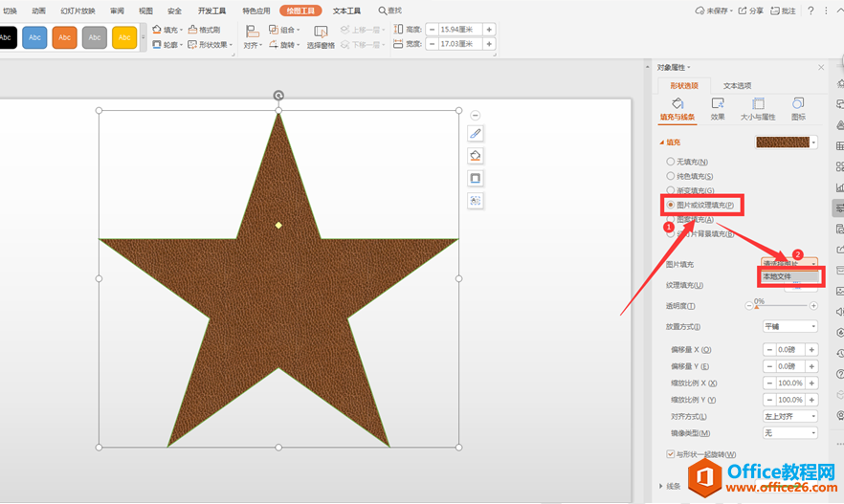Open the 对齐方式 左上对齐 dropdown
The image size is (844, 504).
(x=789, y=416)
